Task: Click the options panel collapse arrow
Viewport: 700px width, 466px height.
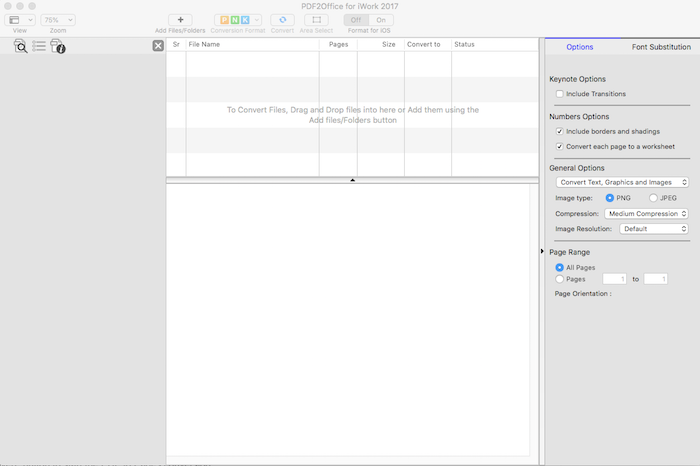Action: coord(542,251)
